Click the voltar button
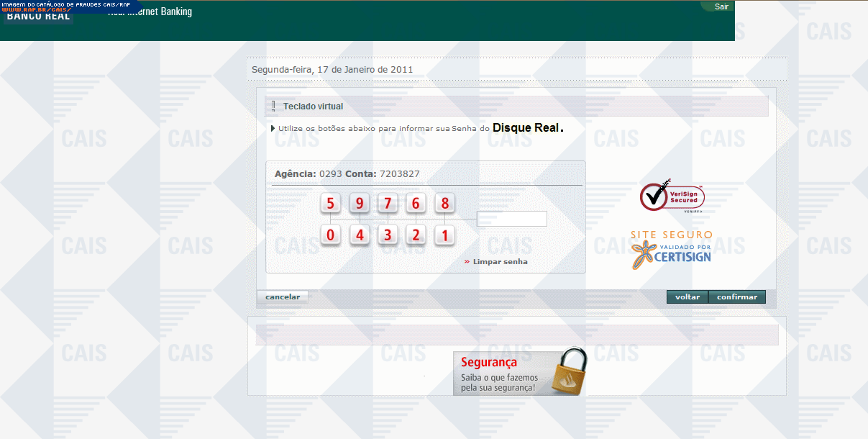868x439 pixels. tap(687, 297)
